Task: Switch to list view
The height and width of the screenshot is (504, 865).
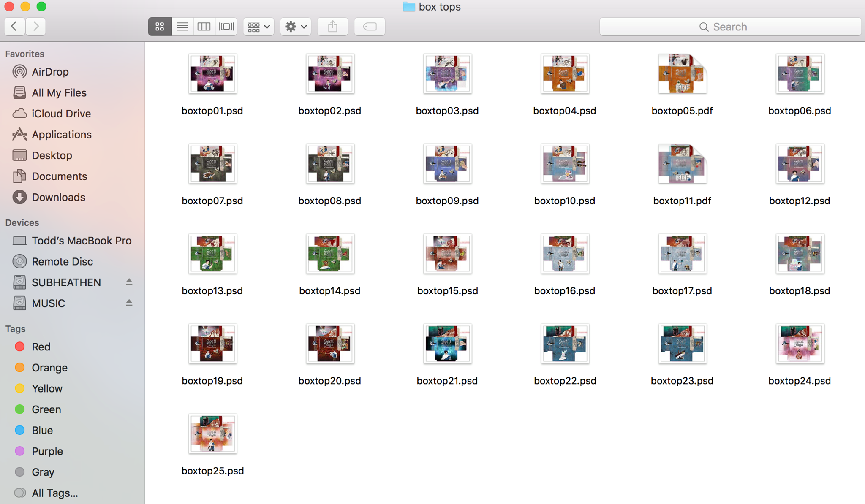Action: 182,27
